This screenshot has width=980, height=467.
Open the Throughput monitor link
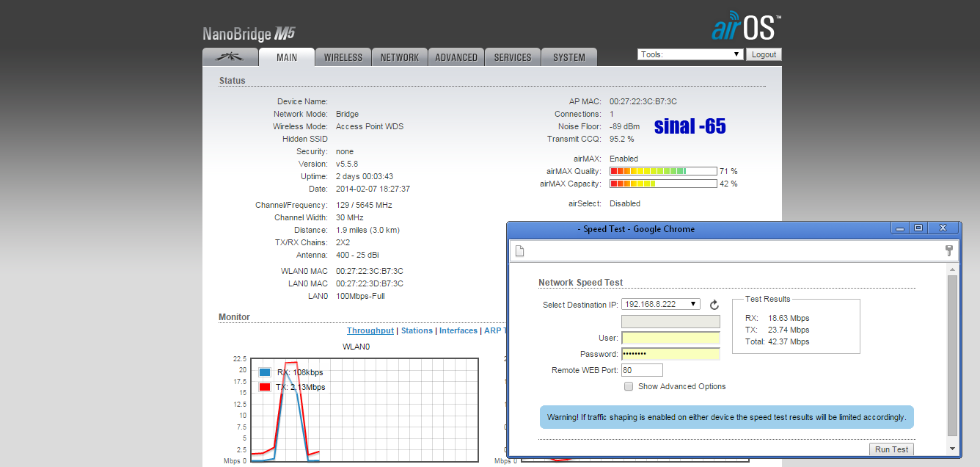370,330
